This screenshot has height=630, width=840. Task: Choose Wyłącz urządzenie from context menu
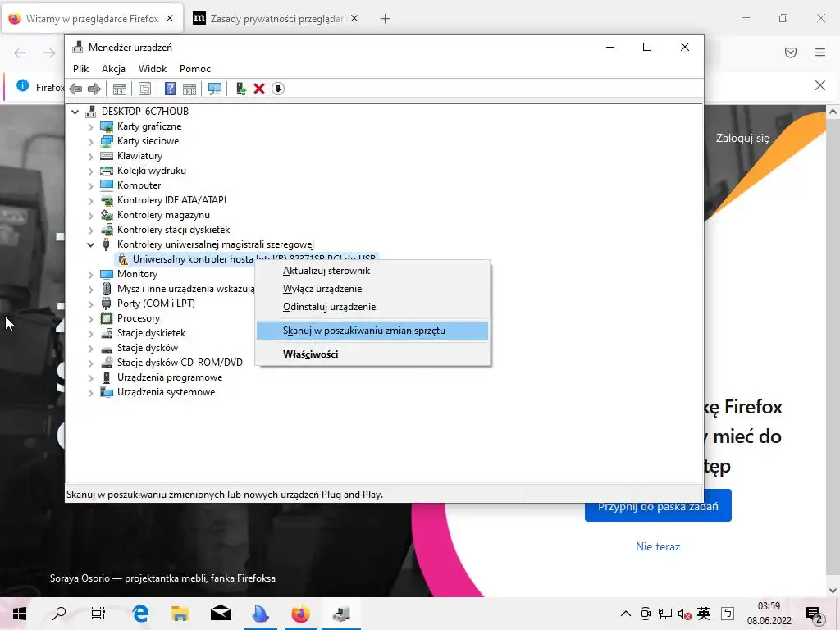click(x=372, y=289)
